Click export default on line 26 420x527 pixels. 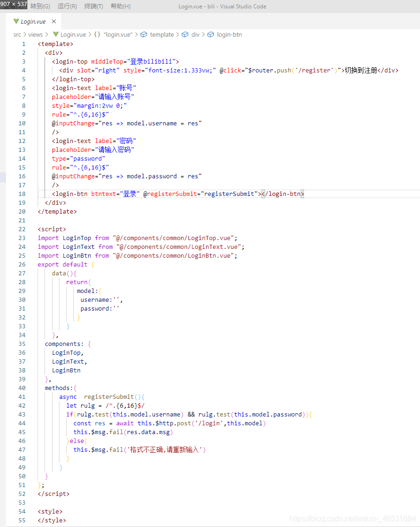pyautogui.click(x=63, y=265)
